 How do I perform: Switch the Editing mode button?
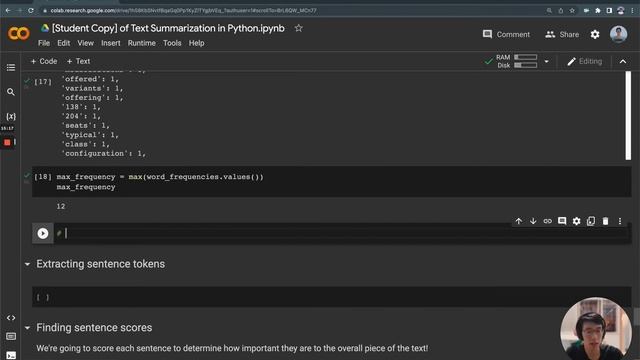coord(584,61)
